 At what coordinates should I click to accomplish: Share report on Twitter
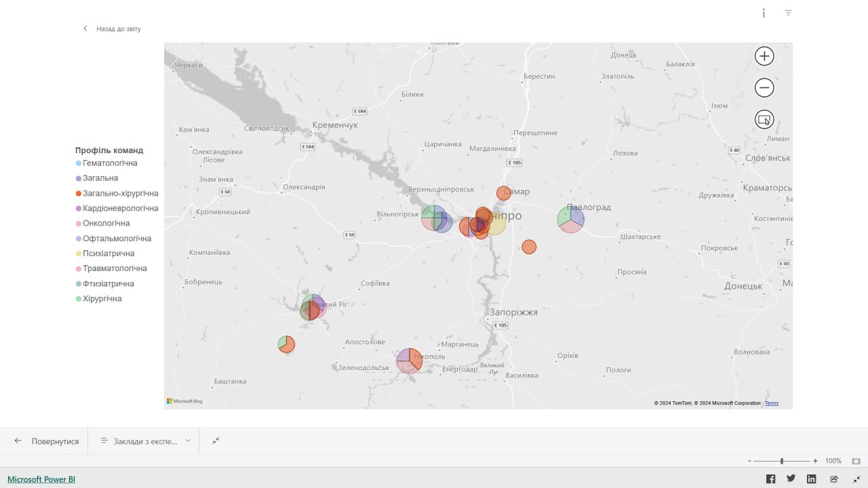(791, 479)
